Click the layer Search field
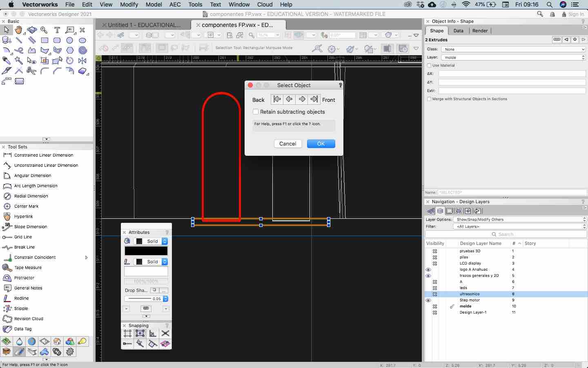This screenshot has height=368, width=588. click(x=506, y=234)
